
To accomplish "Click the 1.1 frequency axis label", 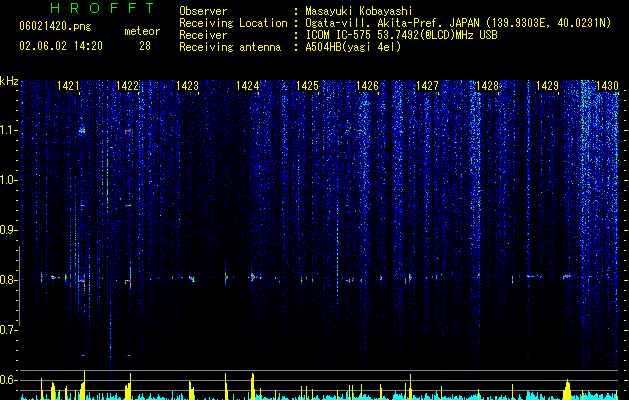I will click(9, 130).
